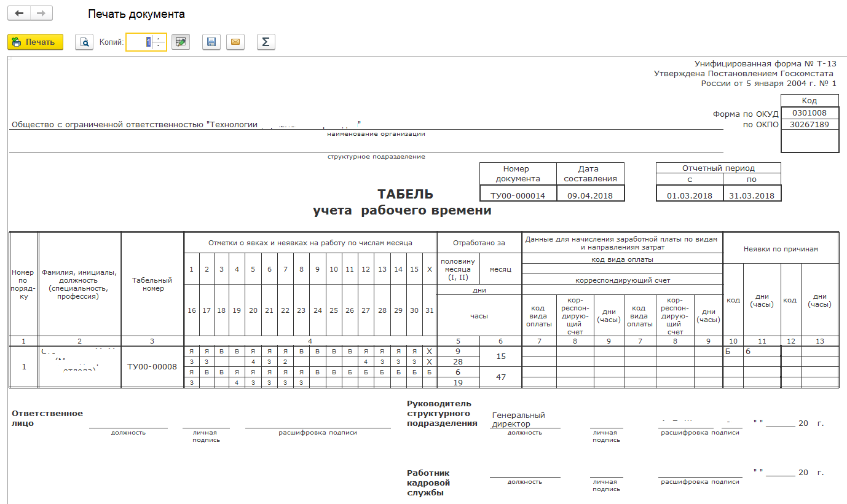The image size is (847, 504).
Task: Click the ТАБЕЛЬ document title
Action: 405,194
